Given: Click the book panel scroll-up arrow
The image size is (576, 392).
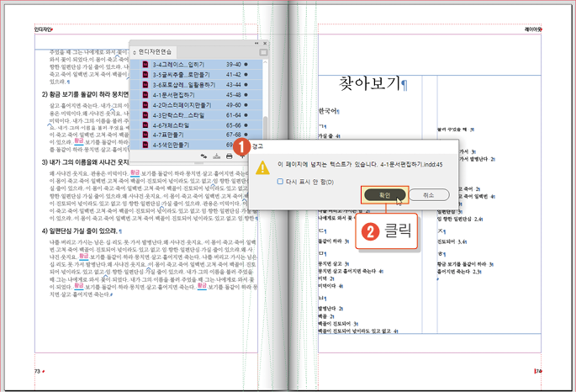Looking at the screenshot, I should coord(265,62).
